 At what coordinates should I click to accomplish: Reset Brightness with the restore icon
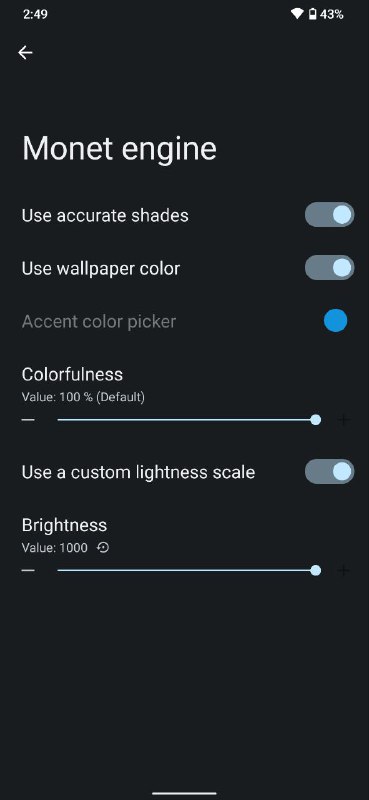pos(103,548)
